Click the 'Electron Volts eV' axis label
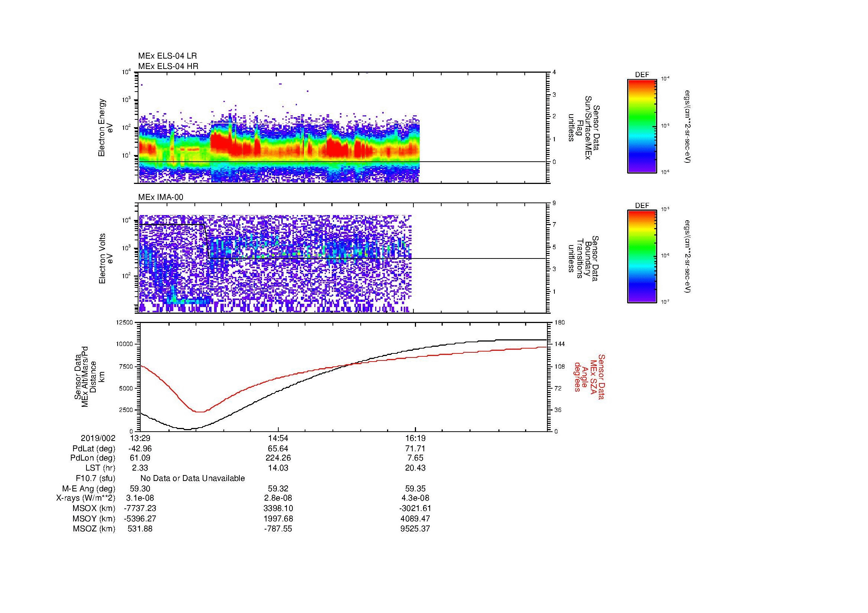The height and width of the screenshot is (613, 868). (x=105, y=258)
